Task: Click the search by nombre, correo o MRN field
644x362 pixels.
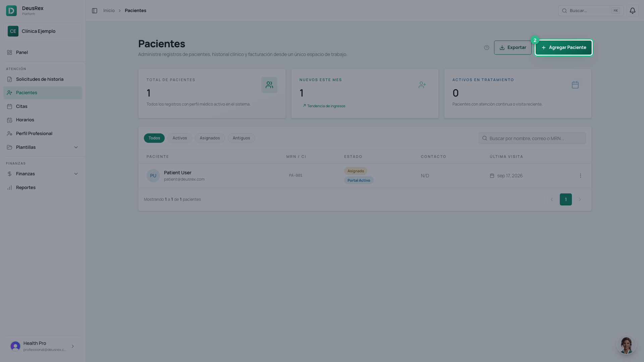Action: coord(532,138)
